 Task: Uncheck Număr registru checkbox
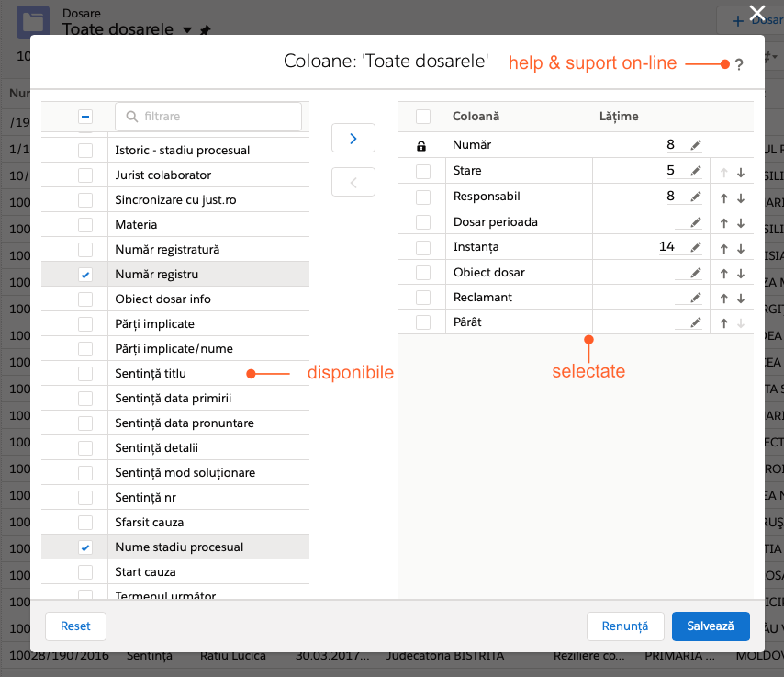tap(85, 275)
